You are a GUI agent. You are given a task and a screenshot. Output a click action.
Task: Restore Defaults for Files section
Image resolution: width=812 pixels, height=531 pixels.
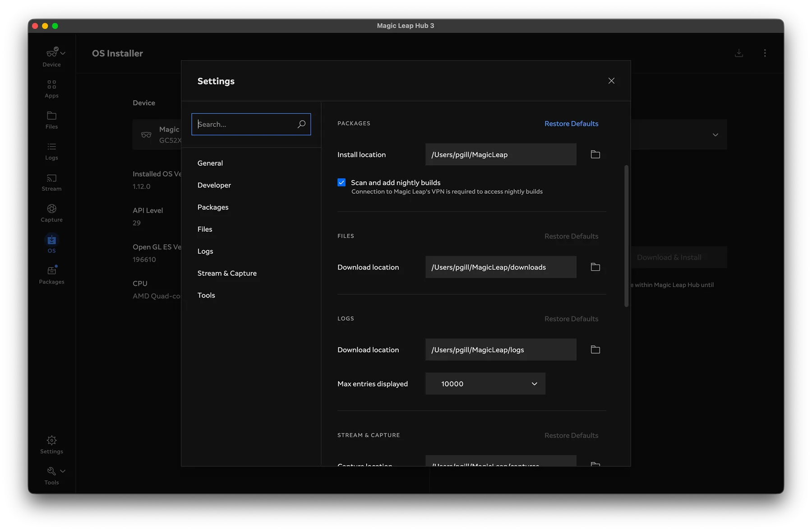point(571,236)
